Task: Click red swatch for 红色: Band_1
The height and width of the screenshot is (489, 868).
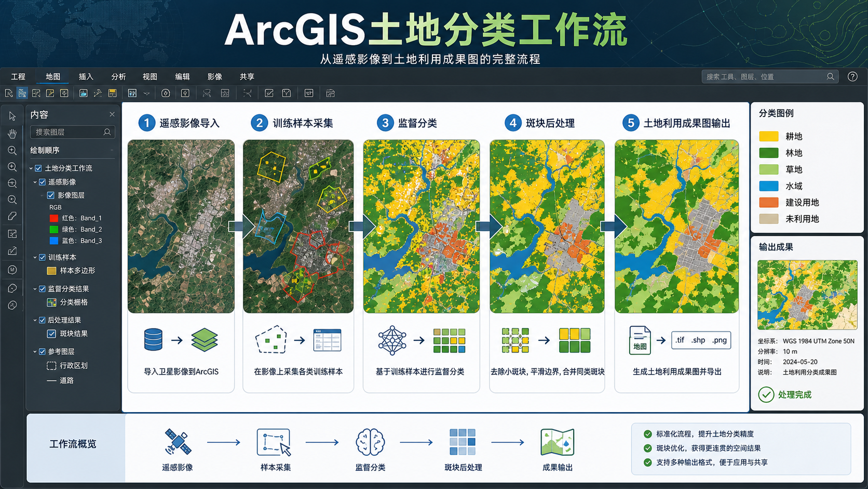Action: click(53, 218)
